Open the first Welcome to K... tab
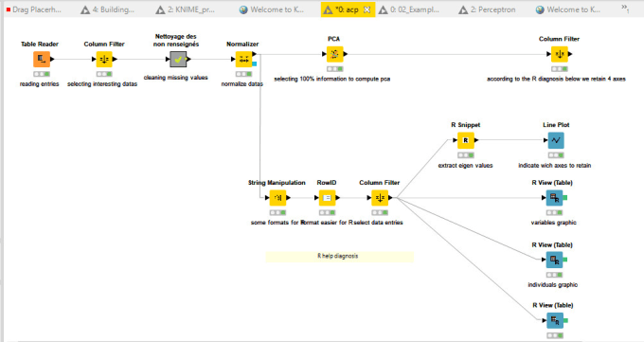644x342 pixels. point(272,9)
